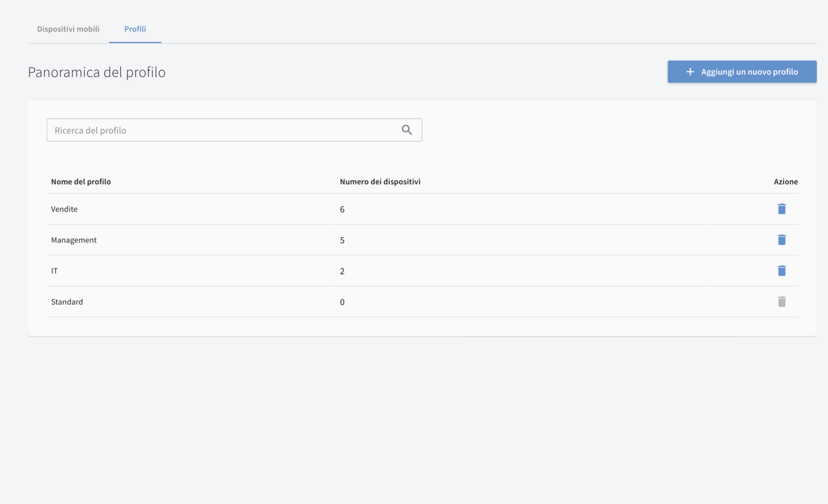Click the plus icon on add profile button
Image resolution: width=828 pixels, height=504 pixels.
coord(690,72)
